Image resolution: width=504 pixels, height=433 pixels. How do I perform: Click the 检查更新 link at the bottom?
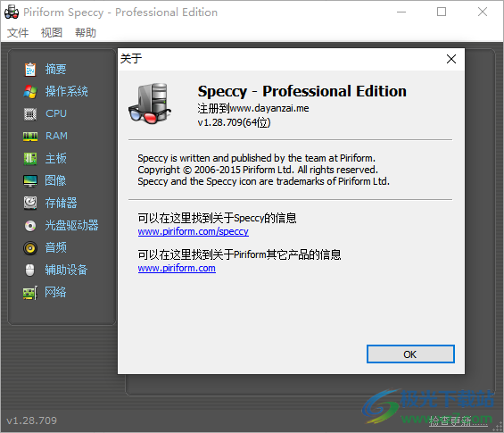(458, 421)
